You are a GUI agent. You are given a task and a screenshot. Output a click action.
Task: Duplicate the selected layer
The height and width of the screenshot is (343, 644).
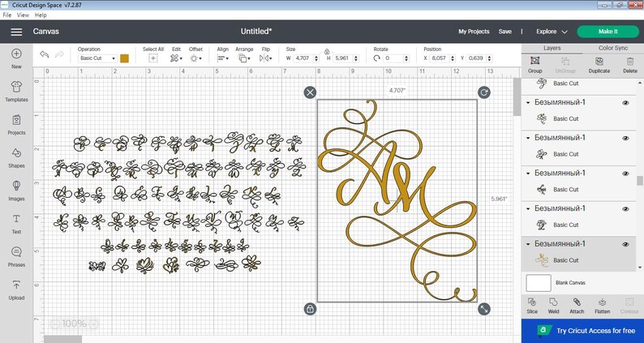point(599,65)
